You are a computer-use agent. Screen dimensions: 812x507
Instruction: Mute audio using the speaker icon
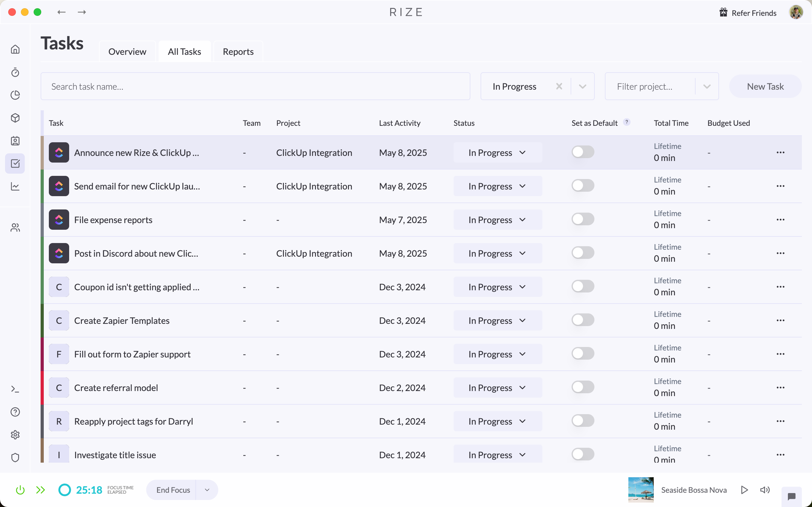(x=765, y=490)
